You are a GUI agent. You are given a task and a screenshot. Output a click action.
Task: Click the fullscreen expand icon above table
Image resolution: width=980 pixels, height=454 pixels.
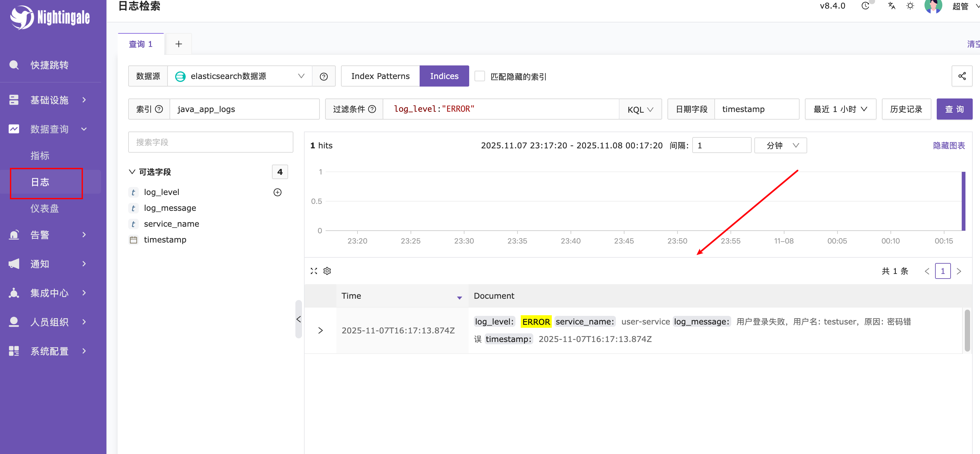click(x=314, y=271)
